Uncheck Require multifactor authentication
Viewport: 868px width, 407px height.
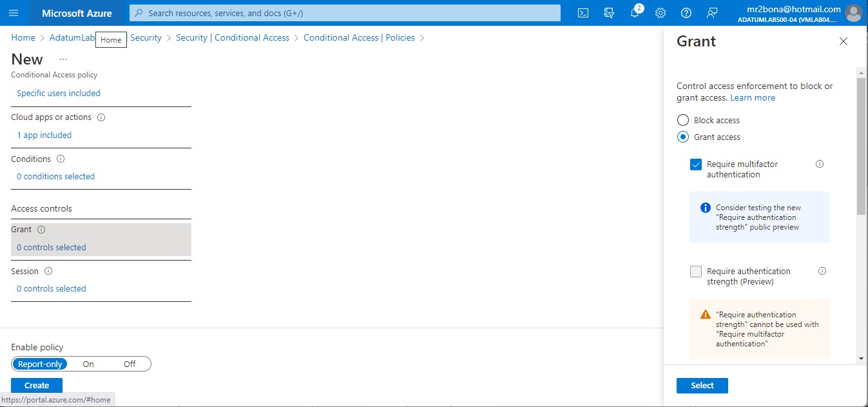pos(696,164)
